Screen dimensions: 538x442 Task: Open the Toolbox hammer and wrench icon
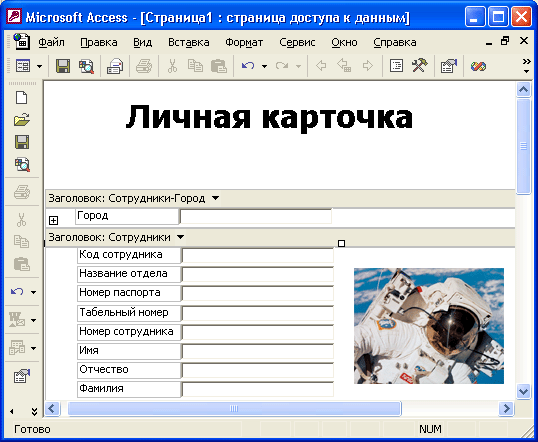419,66
